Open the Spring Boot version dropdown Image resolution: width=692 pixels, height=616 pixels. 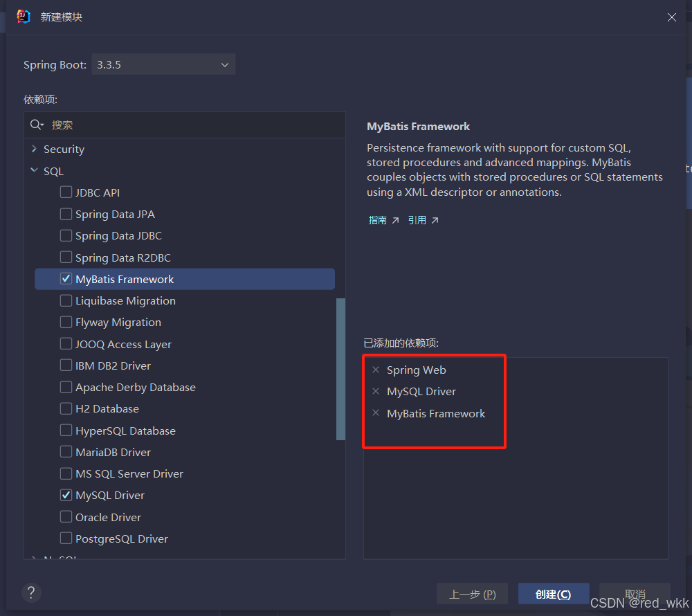point(163,64)
